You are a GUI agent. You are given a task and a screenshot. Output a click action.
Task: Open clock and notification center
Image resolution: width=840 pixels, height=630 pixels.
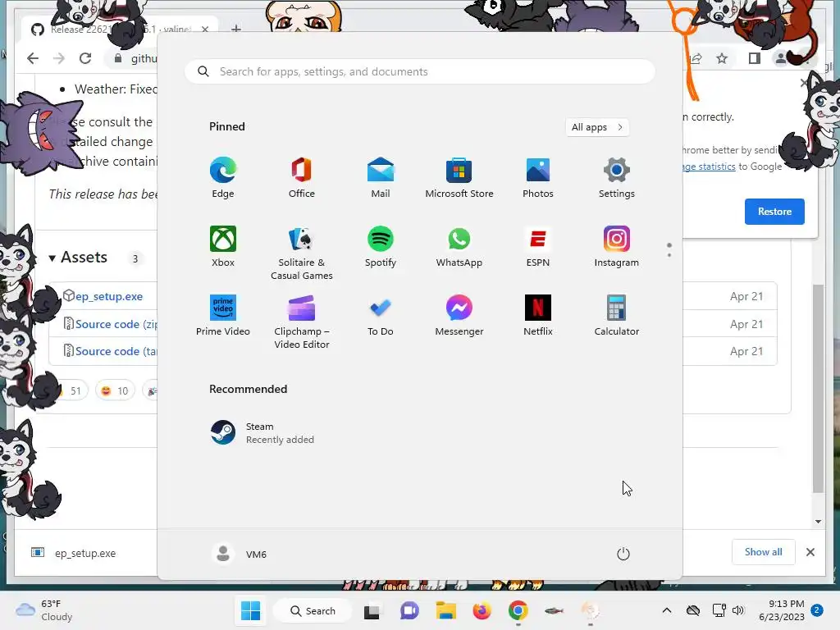tap(790, 610)
